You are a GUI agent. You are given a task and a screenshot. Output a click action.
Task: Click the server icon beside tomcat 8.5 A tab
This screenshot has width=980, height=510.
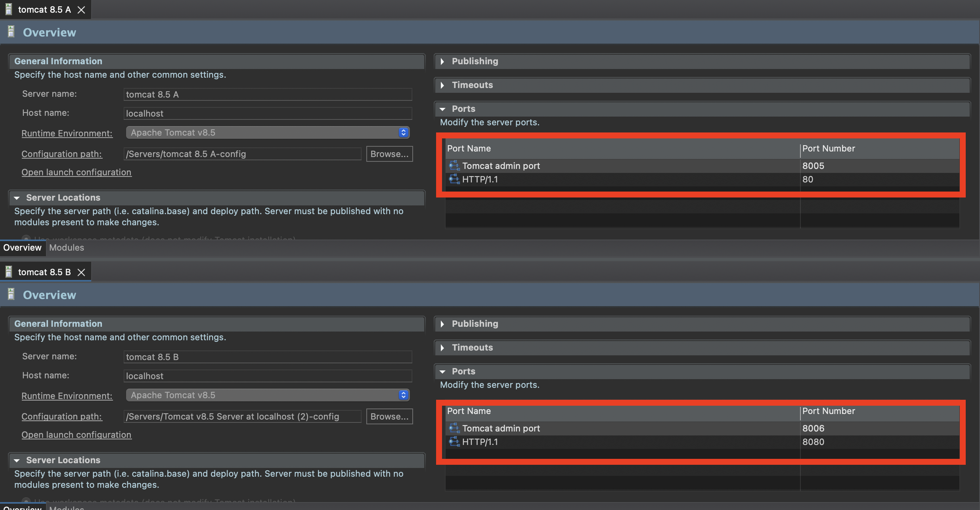[8, 10]
